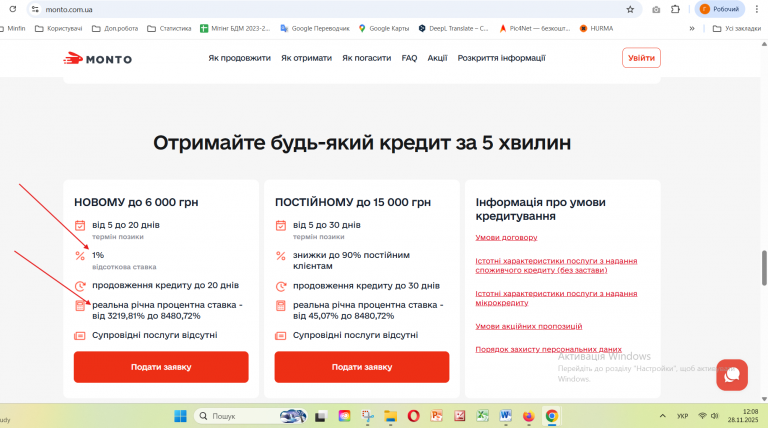Open File Explorer from the taskbar
768x428 pixels.
pyautogui.click(x=390, y=416)
